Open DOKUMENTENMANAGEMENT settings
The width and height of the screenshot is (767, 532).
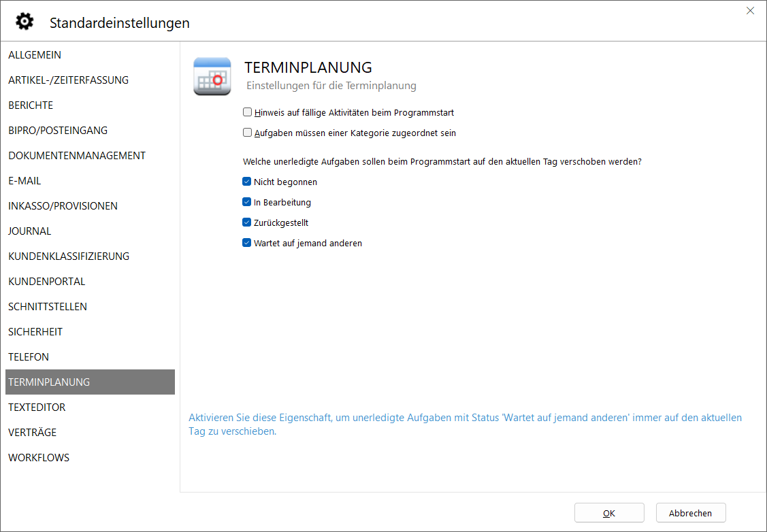tap(77, 156)
